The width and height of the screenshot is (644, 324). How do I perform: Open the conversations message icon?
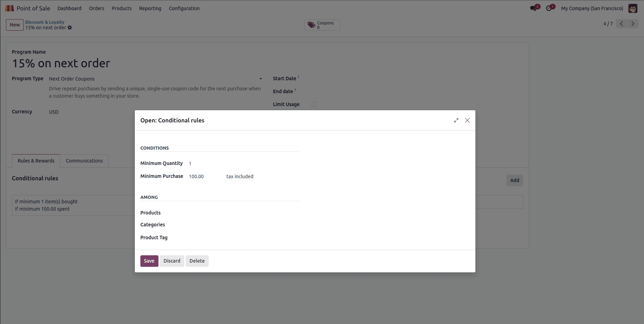533,8
